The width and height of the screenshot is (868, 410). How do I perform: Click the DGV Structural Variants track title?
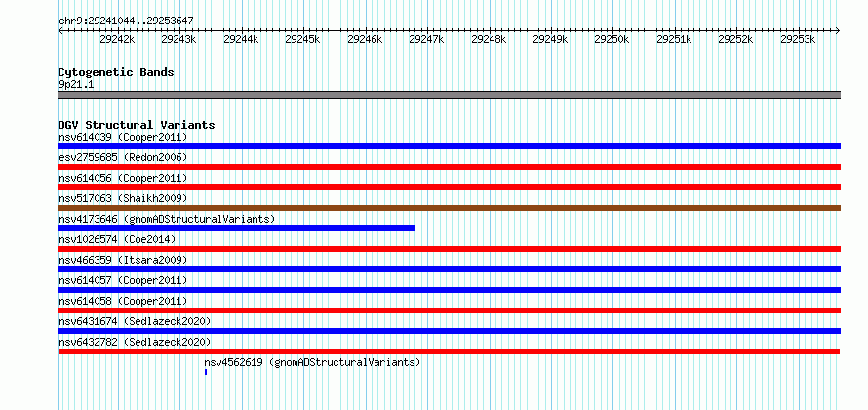(x=137, y=125)
